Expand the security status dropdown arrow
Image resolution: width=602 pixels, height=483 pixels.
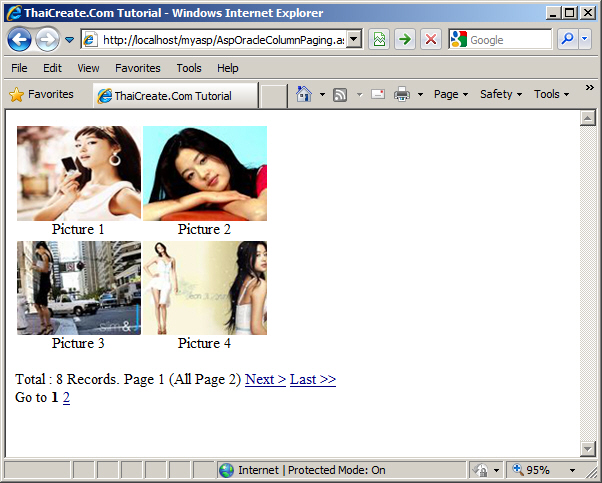point(496,471)
